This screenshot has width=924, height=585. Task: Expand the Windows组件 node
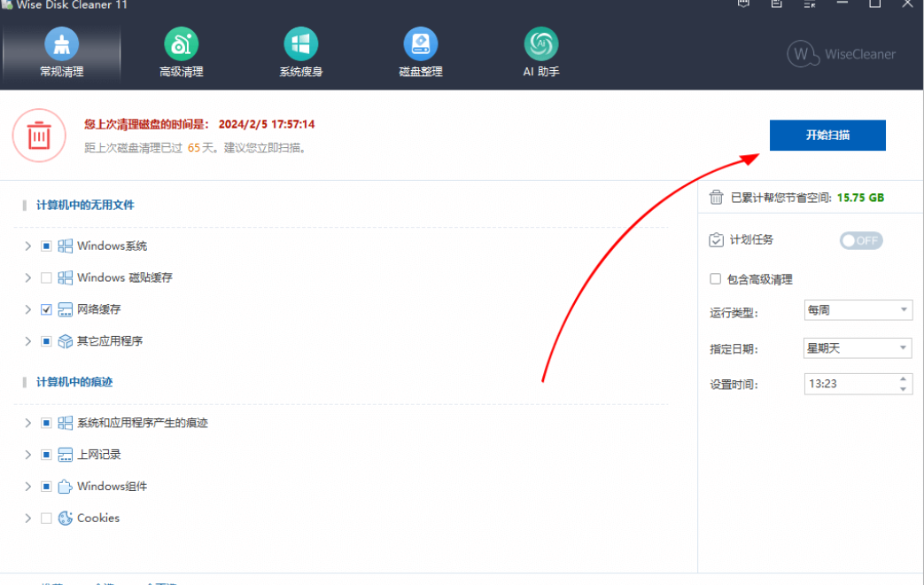pos(27,487)
